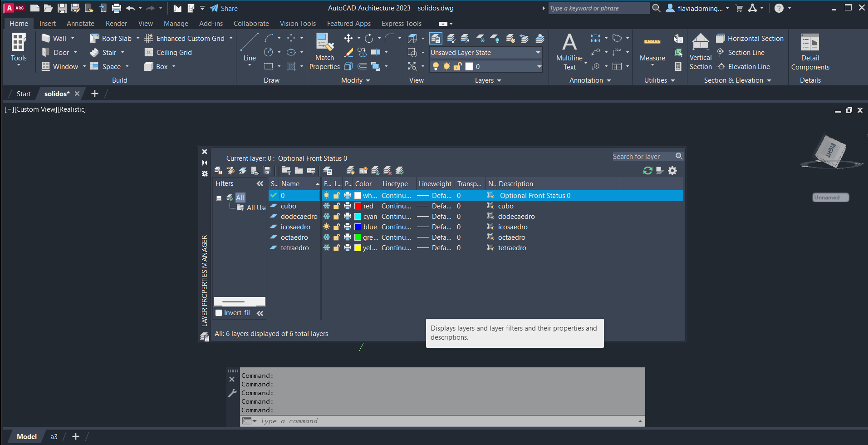The image size is (868, 445).
Task: Open the Annotate ribbon tab
Action: (x=80, y=24)
